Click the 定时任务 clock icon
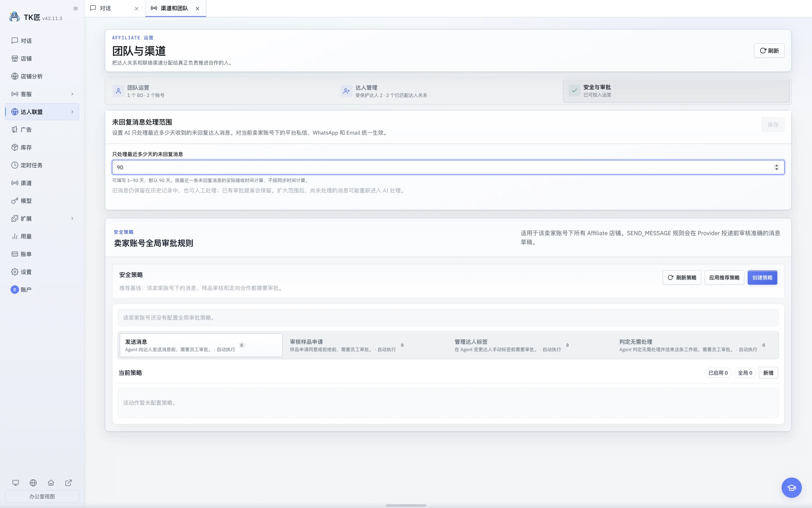Image resolution: width=812 pixels, height=508 pixels. [x=15, y=165]
